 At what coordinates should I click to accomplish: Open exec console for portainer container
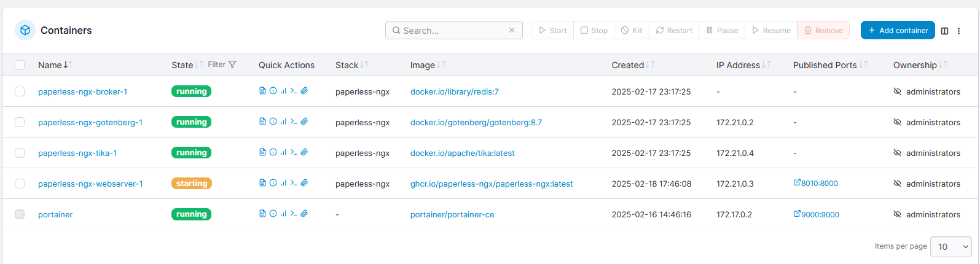(294, 214)
